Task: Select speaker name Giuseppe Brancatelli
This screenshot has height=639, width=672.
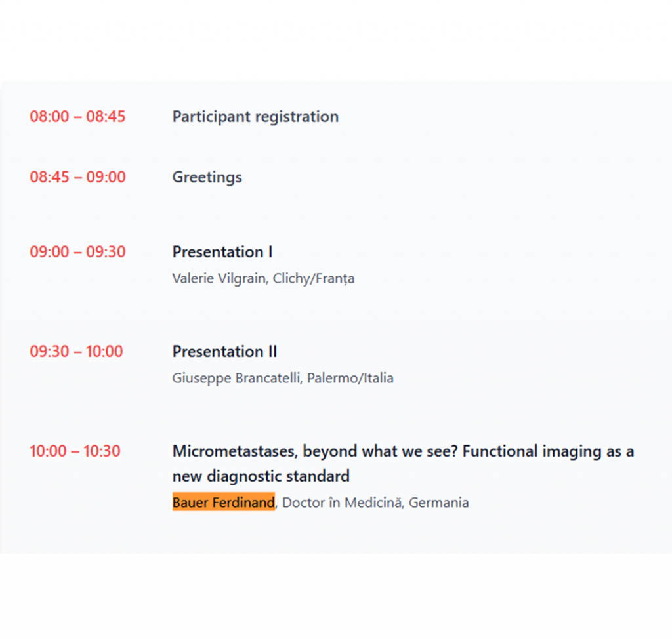Action: (238, 378)
